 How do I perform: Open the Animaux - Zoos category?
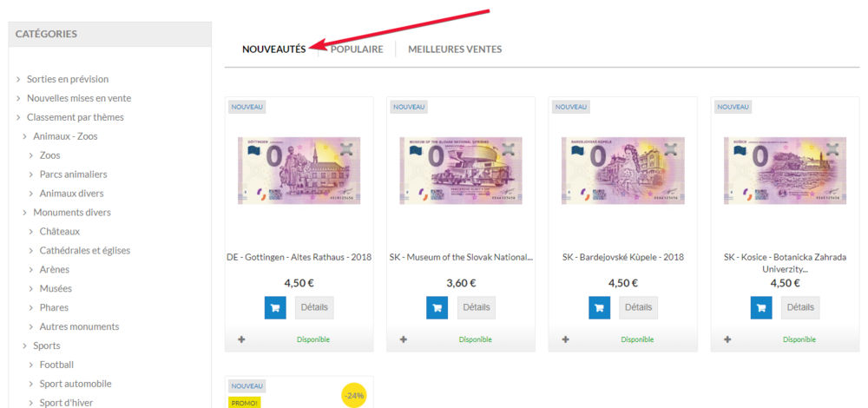tap(65, 136)
